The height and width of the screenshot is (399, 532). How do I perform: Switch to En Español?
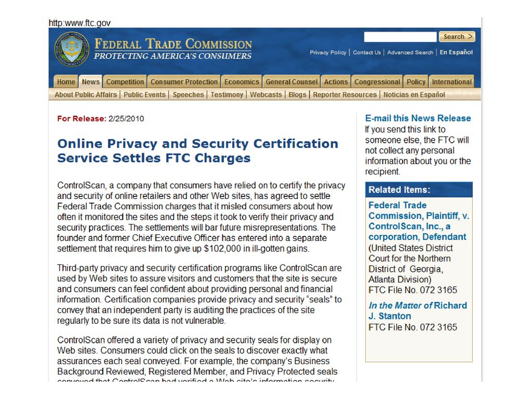pos(456,52)
